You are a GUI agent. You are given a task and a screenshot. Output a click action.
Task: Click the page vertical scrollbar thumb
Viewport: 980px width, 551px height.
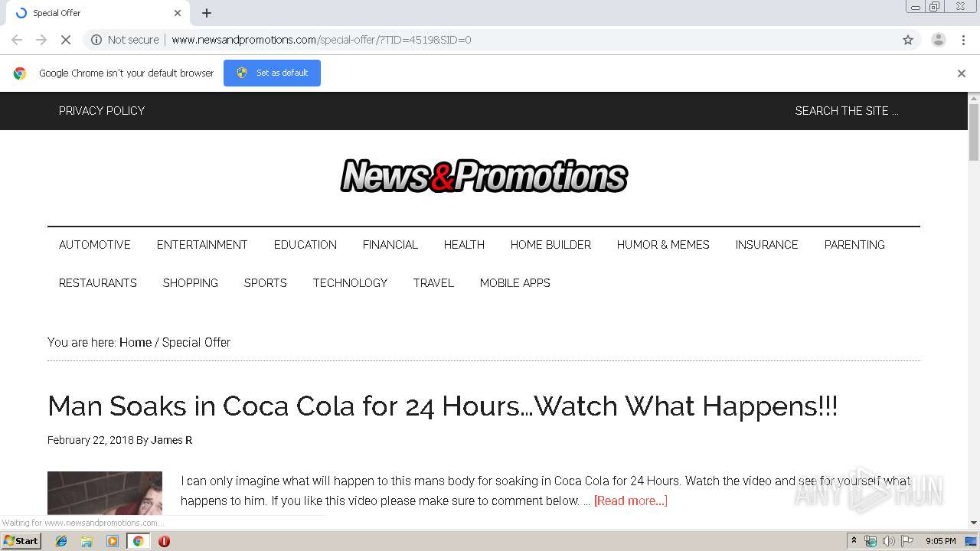click(974, 132)
